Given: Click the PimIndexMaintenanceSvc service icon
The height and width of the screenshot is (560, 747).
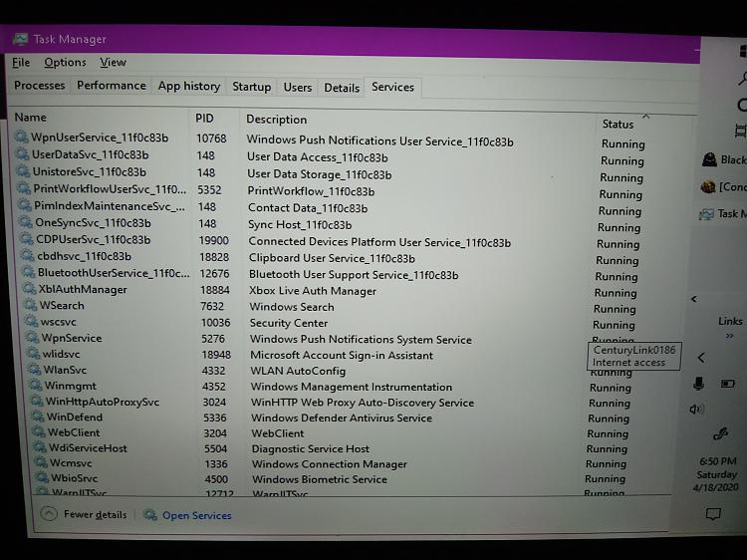Looking at the screenshot, I should pos(26,205).
